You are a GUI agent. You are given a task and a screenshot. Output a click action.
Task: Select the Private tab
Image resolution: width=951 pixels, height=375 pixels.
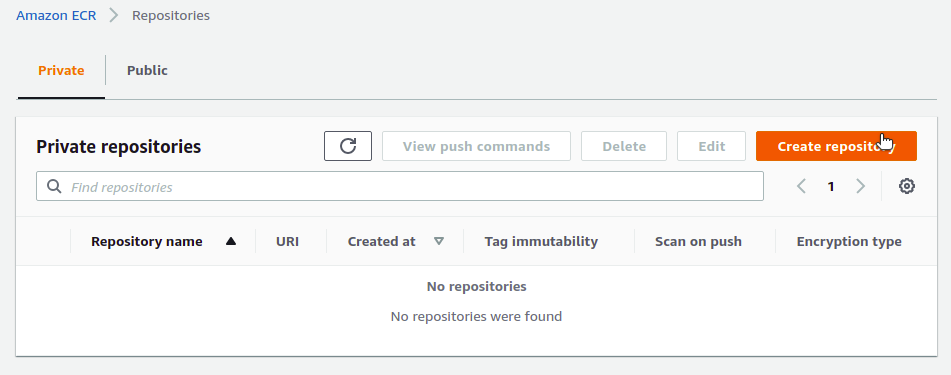click(61, 70)
